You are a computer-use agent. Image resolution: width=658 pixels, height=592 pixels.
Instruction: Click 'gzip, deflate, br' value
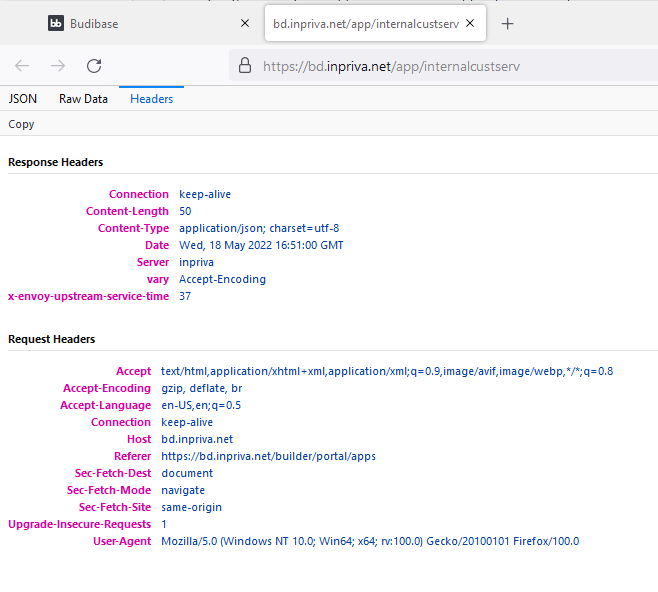pos(202,388)
